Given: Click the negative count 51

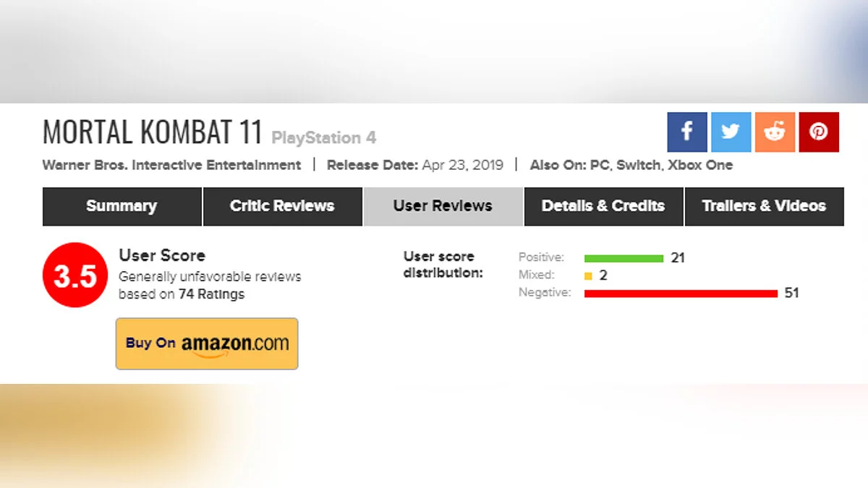Looking at the screenshot, I should point(791,293).
